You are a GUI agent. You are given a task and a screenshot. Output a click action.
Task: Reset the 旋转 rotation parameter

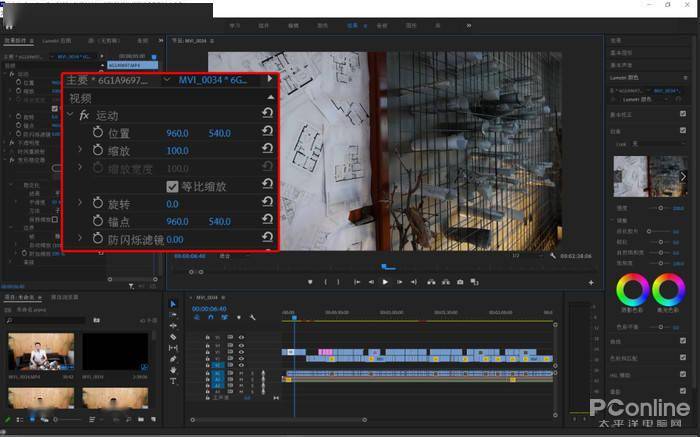pos(267,202)
